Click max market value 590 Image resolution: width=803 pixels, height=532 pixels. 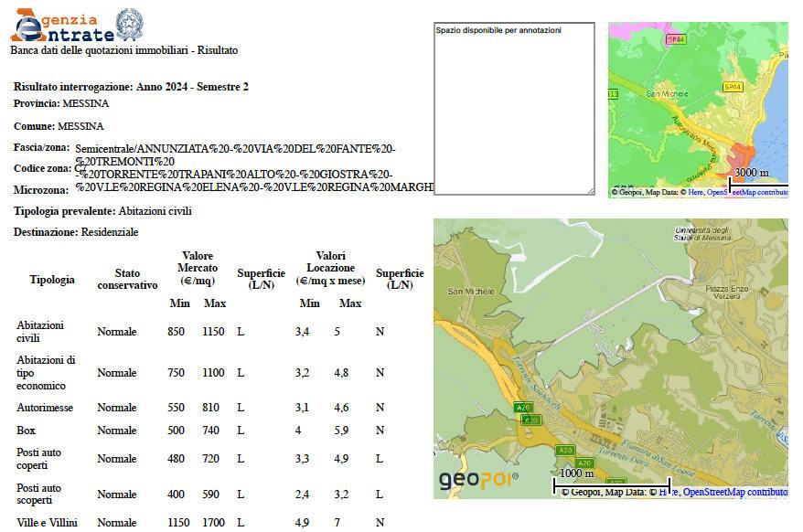210,495
